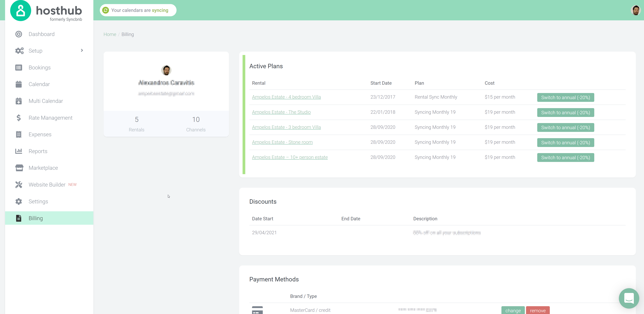Click the green sync status icon

106,10
